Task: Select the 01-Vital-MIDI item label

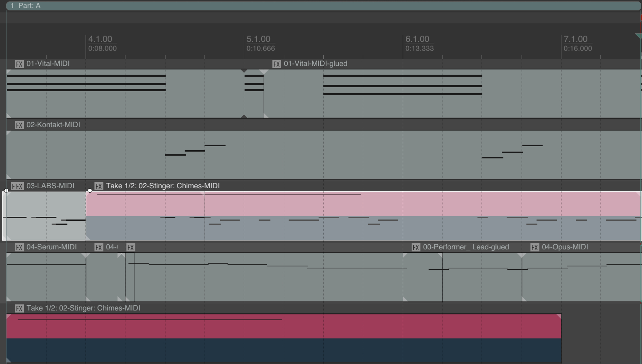Action: 48,63
